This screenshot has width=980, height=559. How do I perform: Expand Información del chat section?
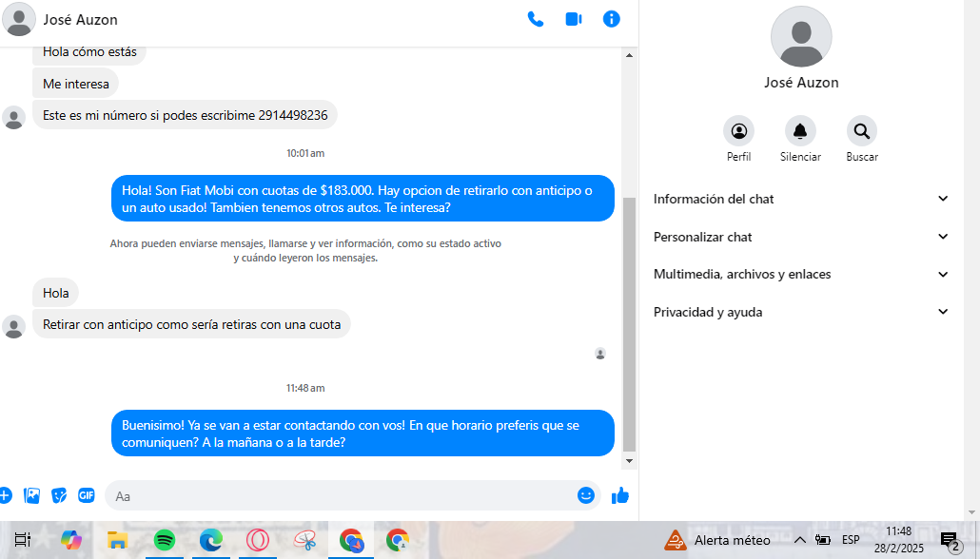tap(800, 199)
